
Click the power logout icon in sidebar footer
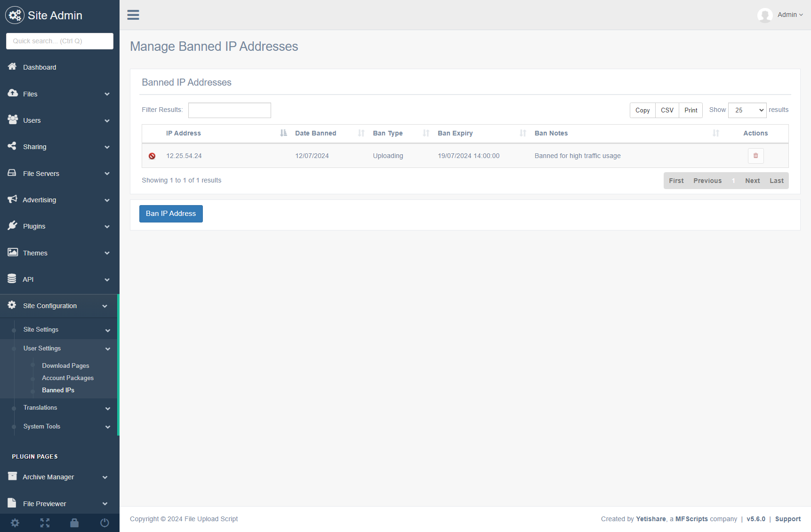(104, 523)
